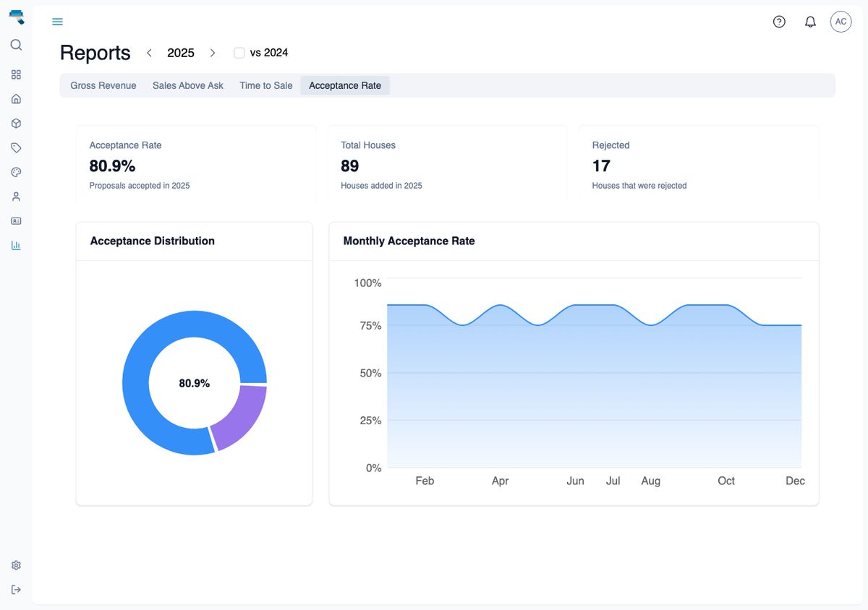Open the notifications bell icon
This screenshot has height=610, width=868.
[810, 22]
